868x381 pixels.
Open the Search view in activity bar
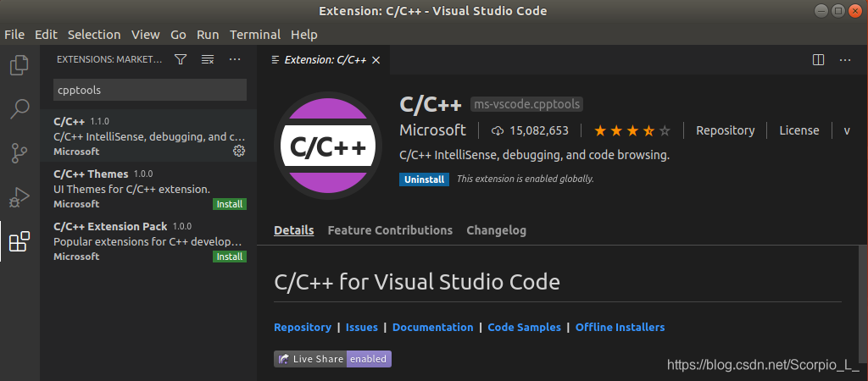pos(19,109)
